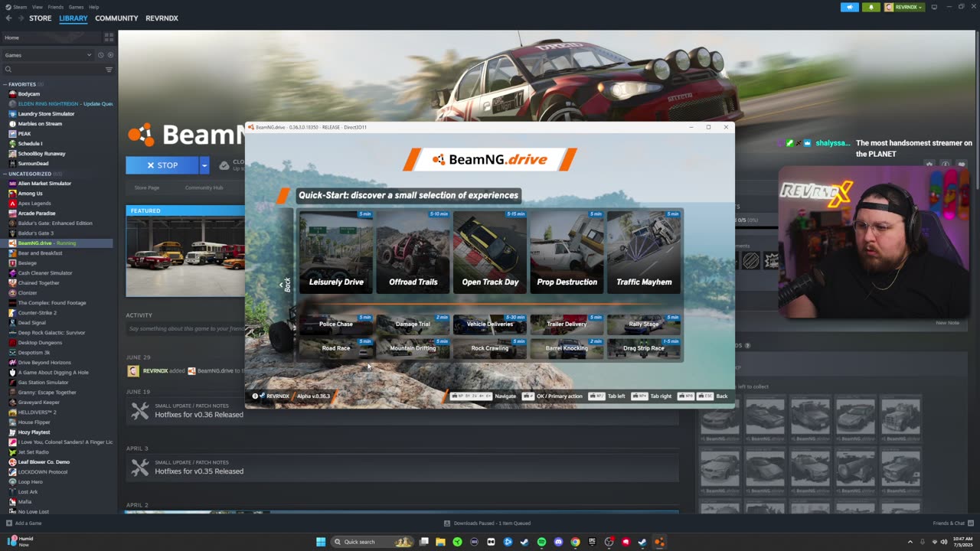Go to the STORE tab
The height and width of the screenshot is (551, 980).
click(41, 18)
